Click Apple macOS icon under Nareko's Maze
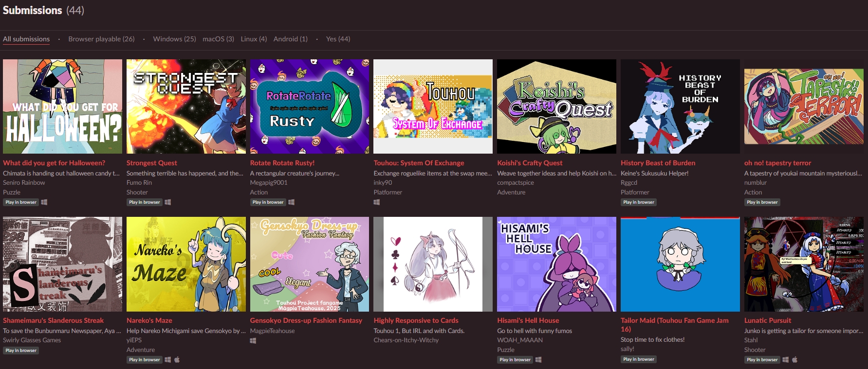Image resolution: width=868 pixels, height=369 pixels. click(x=177, y=360)
